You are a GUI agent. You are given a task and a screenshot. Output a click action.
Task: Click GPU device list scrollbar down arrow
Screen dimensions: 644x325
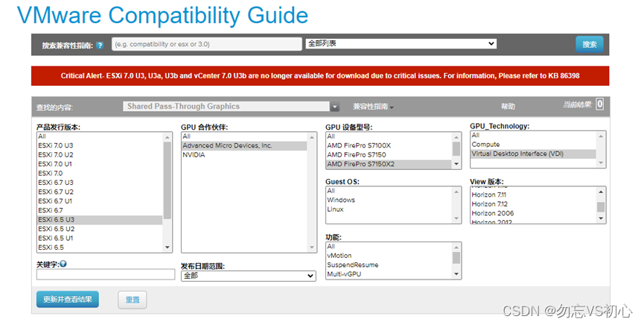click(x=456, y=164)
